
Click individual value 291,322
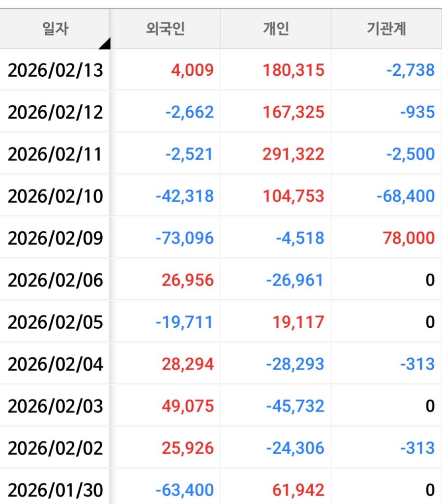pos(293,154)
